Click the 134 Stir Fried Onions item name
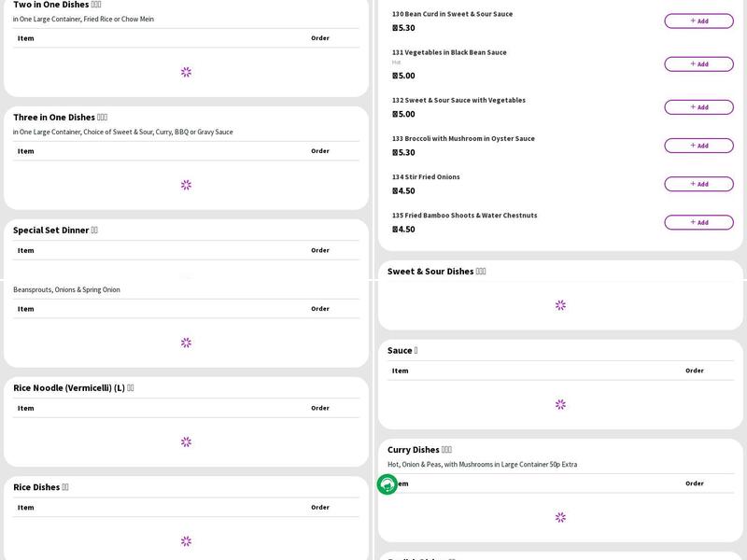Screen dimensions: 747x560 (426, 177)
